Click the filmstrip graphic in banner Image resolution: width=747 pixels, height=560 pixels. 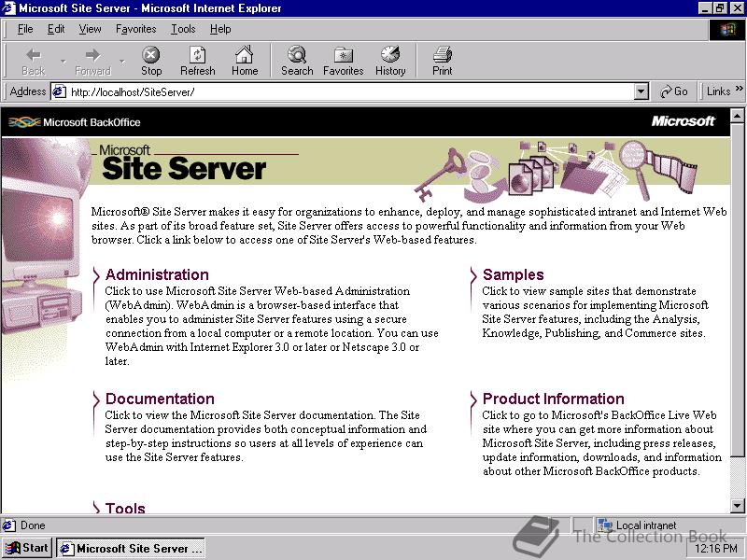pos(672,171)
